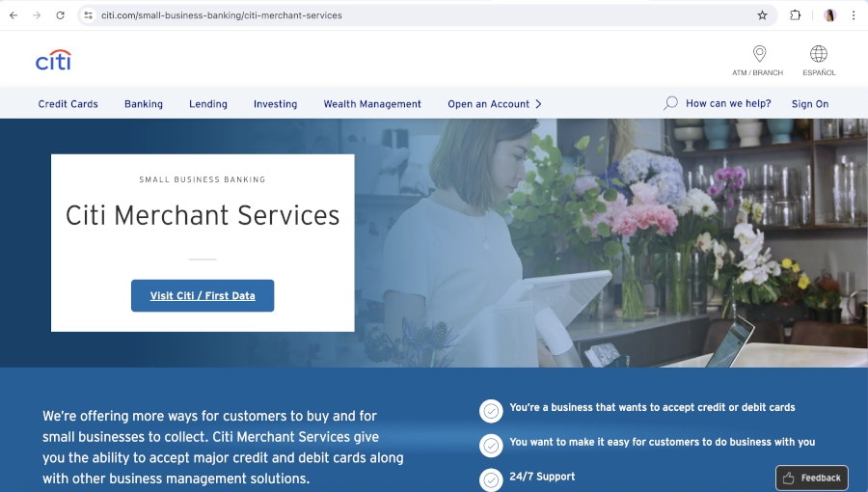Reload the page with the refresh icon
Image resolution: width=868 pixels, height=492 pixels.
(61, 15)
